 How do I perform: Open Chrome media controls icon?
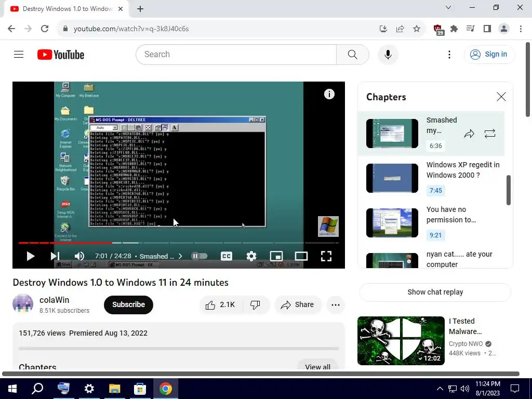[470, 29]
